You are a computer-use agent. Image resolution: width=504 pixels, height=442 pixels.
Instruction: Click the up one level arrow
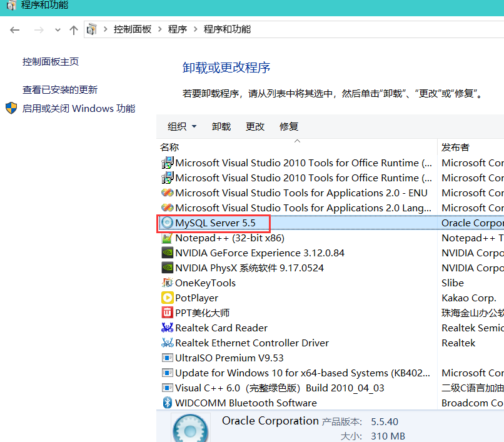coord(74,30)
